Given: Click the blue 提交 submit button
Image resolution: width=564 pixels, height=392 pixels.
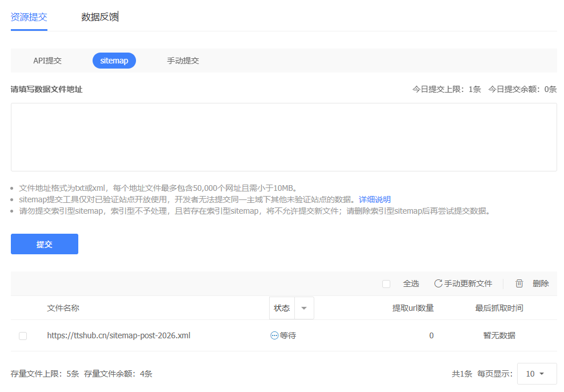Looking at the screenshot, I should (x=44, y=243).
